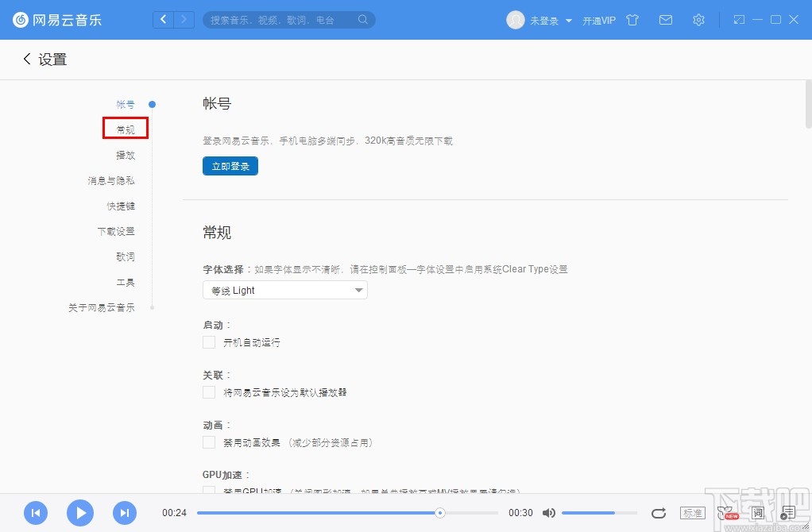Click the NetEase Cloud Music logo
Screen dimensions: 812x532
coord(57,20)
